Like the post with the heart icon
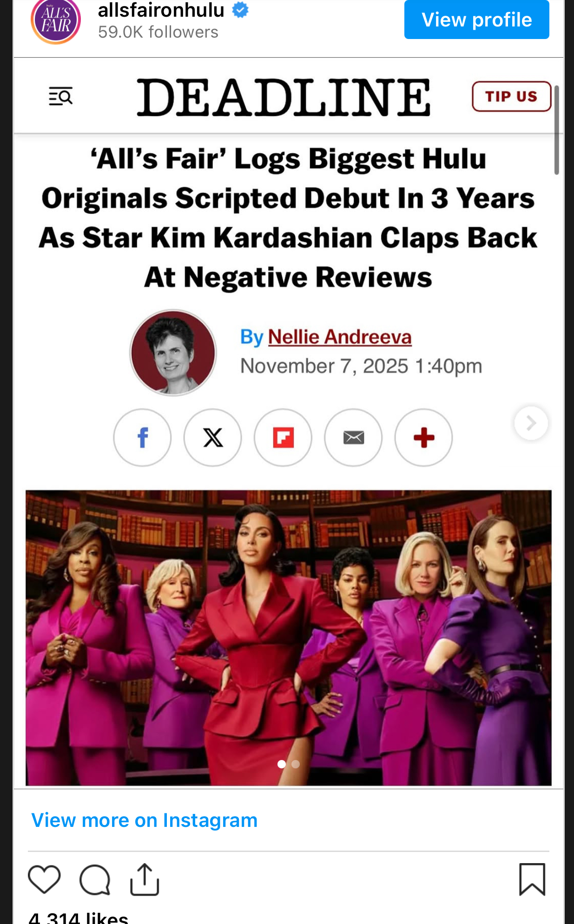 coord(45,879)
